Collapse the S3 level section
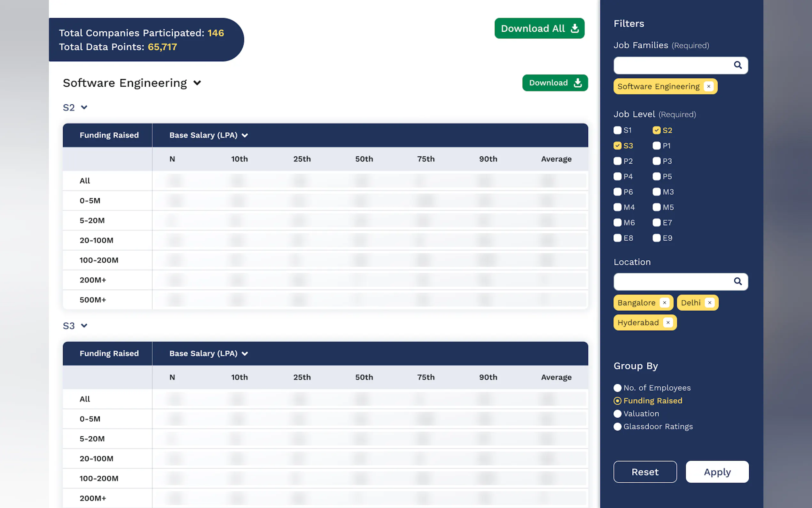The height and width of the screenshot is (508, 812). click(x=84, y=326)
